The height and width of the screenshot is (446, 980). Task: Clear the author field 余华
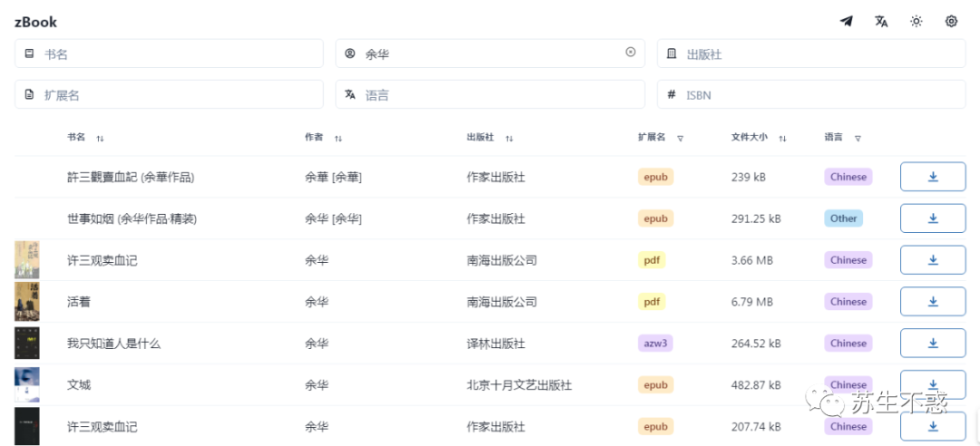click(631, 53)
